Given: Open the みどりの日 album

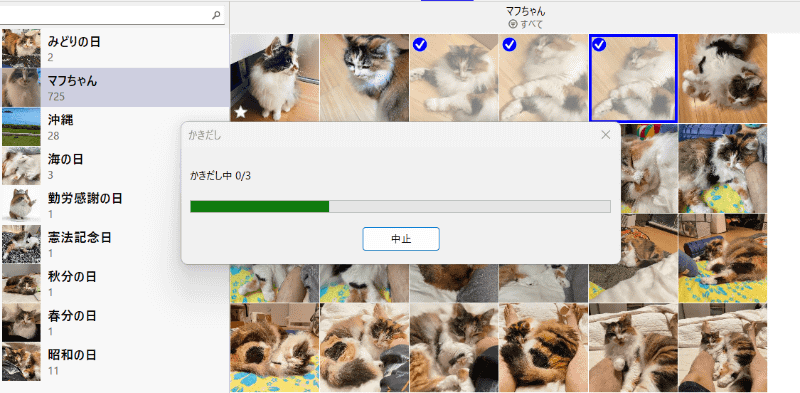Looking at the screenshot, I should [x=114, y=48].
